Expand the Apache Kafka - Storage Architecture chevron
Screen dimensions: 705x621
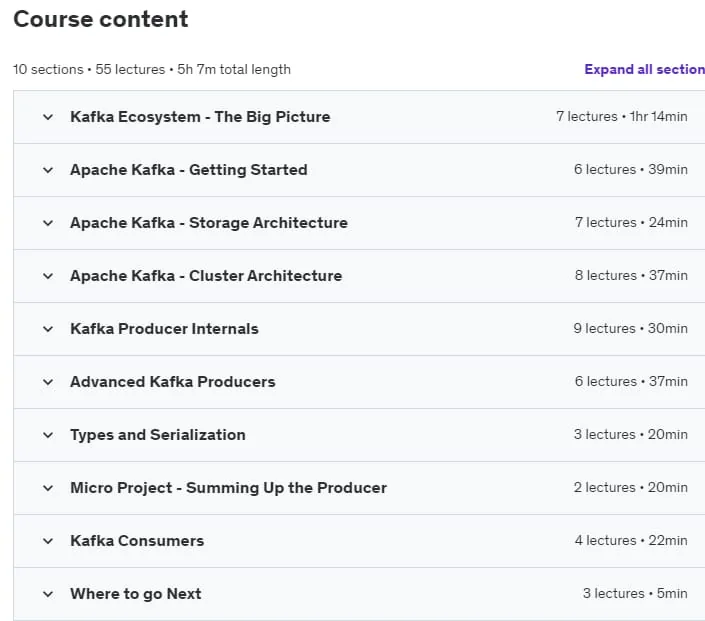click(48, 223)
